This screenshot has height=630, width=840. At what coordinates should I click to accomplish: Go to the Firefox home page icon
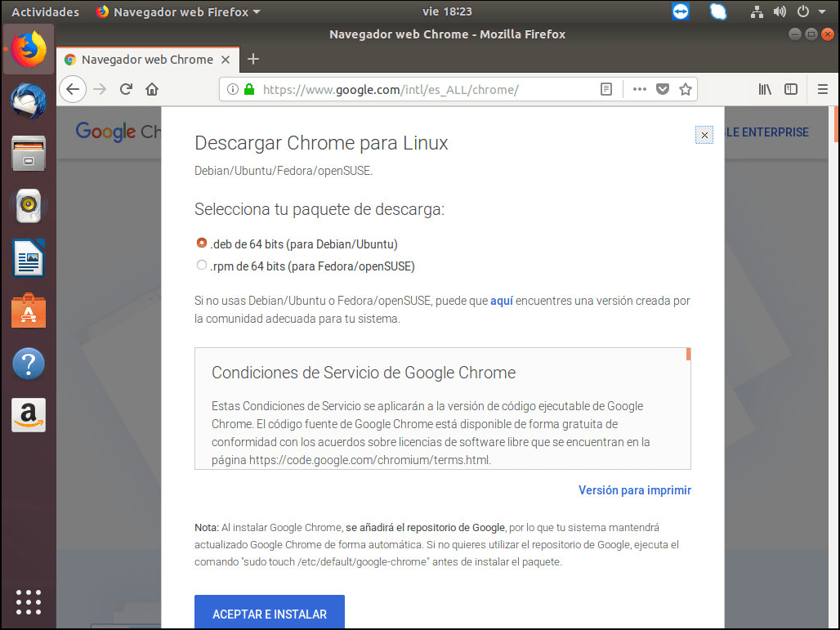tap(152, 89)
